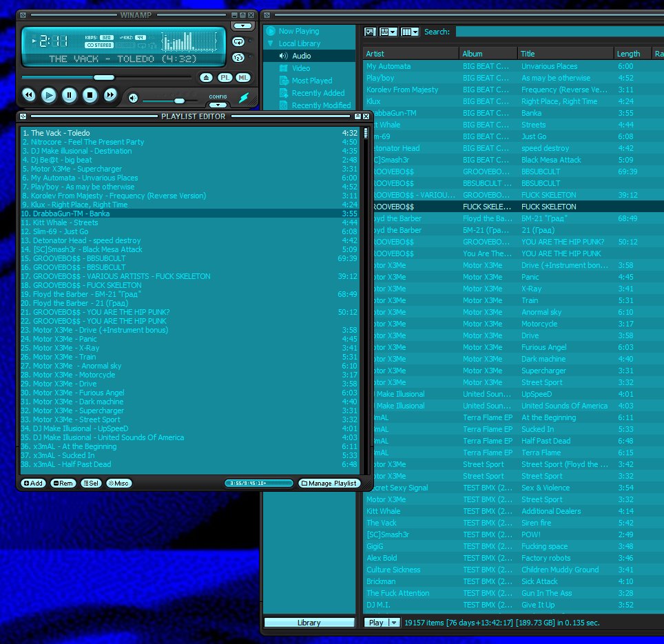Click the song position seek bar thumb
664x644 pixels.
pos(104,77)
